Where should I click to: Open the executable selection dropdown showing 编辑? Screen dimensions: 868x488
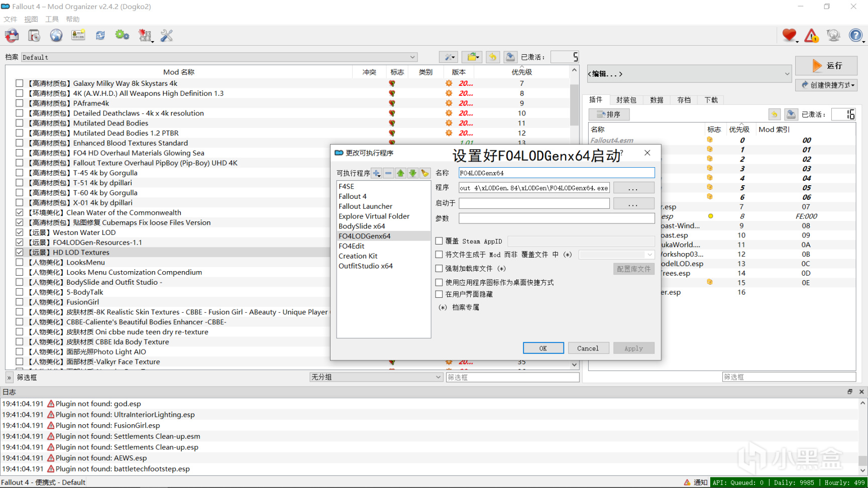(689, 74)
